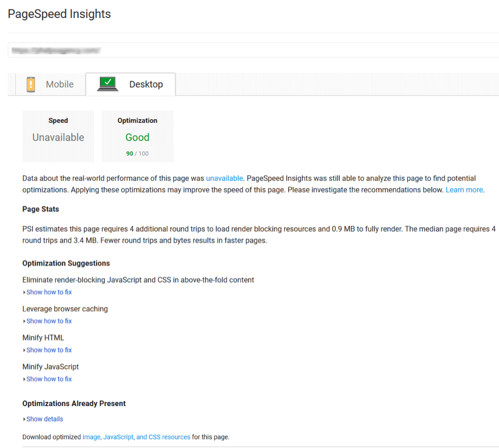Click the orange mobile phone warning icon
Viewport: 499px width, 448px height.
pyautogui.click(x=31, y=84)
